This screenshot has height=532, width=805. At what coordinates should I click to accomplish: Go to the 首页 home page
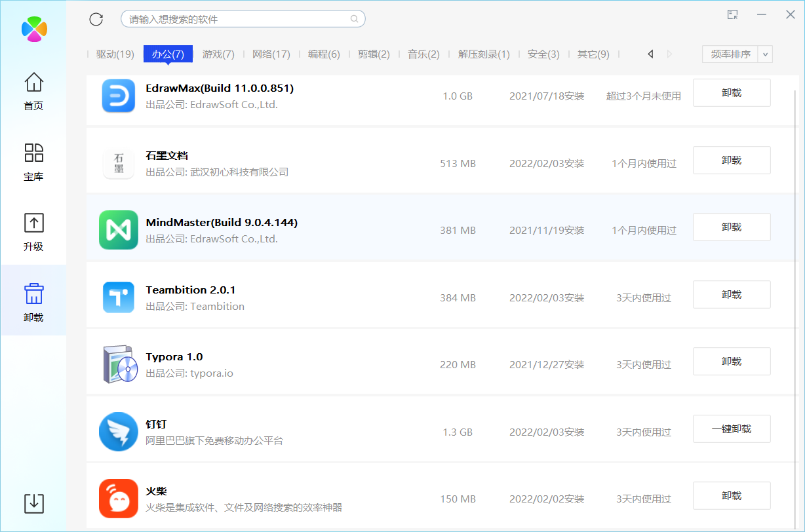(x=33, y=92)
